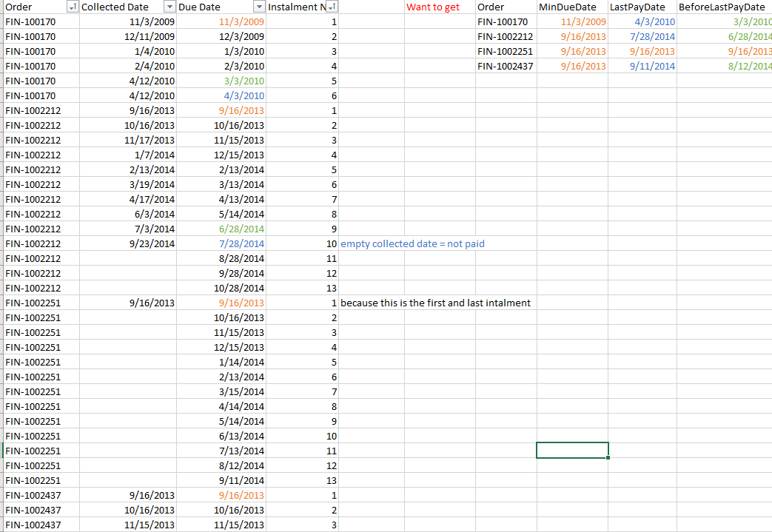Select due date 3/15/2014
The image size is (772, 532).
pos(221,391)
